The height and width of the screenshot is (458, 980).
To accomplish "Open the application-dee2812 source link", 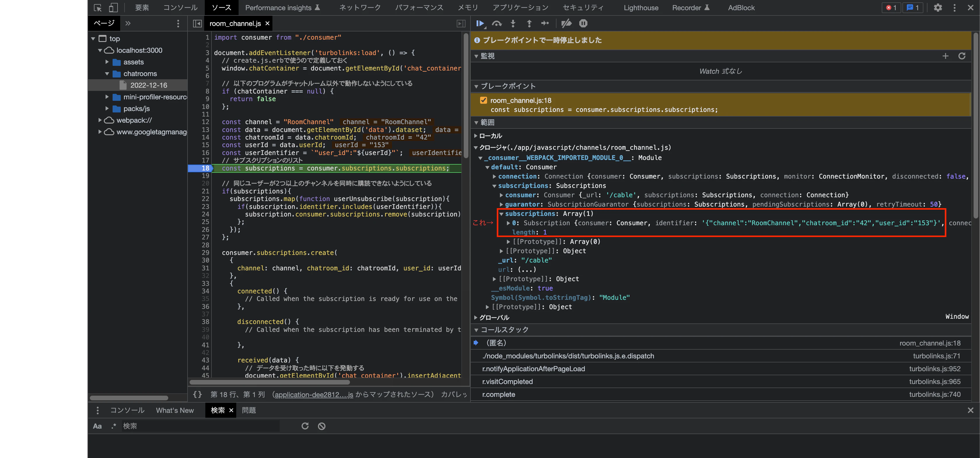I will pos(314,394).
